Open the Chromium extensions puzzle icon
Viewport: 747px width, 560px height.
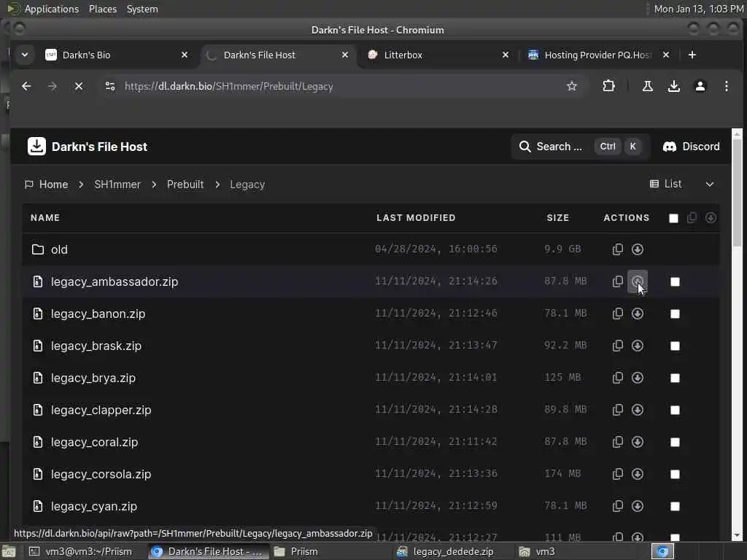(x=608, y=86)
